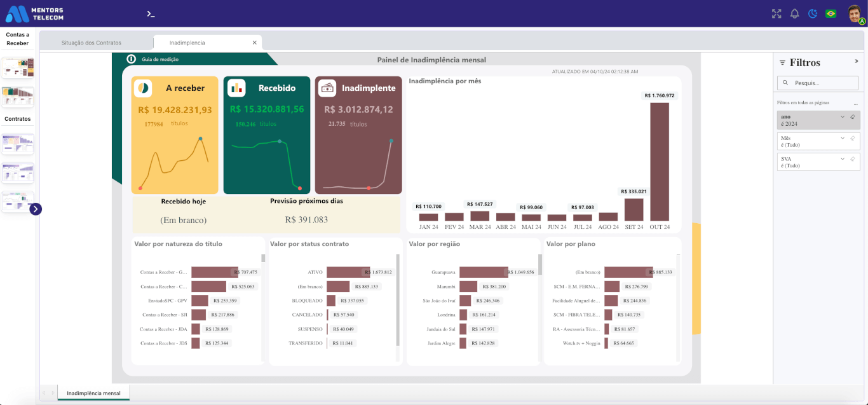Click the Recebido bar chart icon

click(x=236, y=88)
